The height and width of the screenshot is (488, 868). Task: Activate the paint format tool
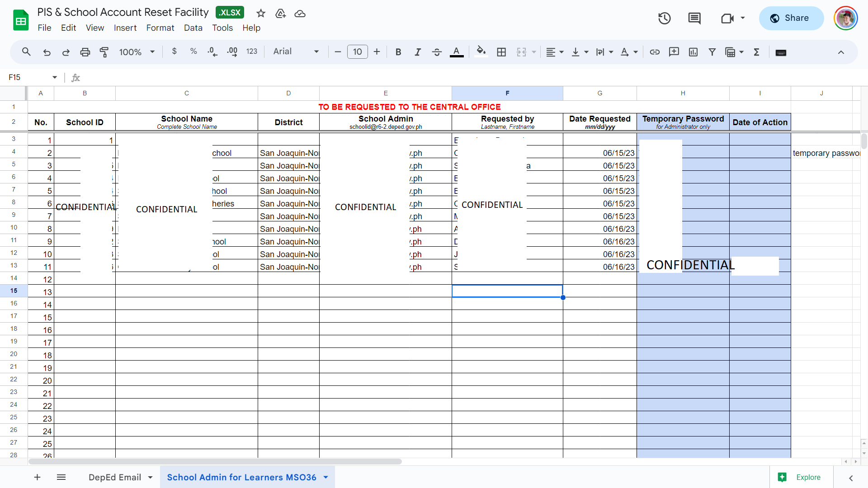coord(104,52)
